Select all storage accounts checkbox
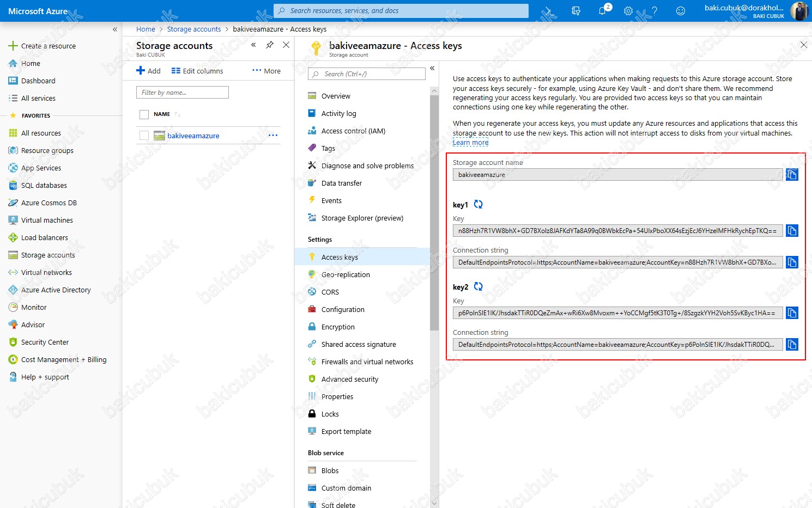 tap(144, 114)
